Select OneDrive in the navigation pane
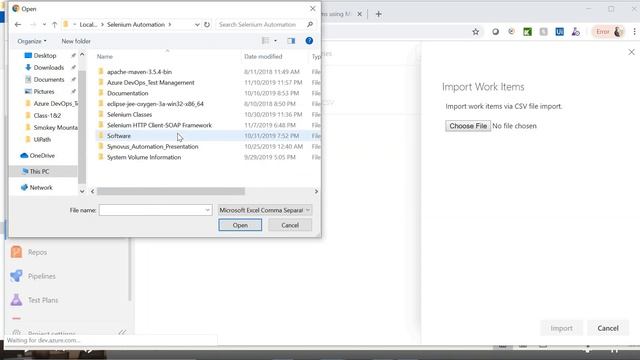Image resolution: width=640 pixels, height=360 pixels. click(42, 156)
